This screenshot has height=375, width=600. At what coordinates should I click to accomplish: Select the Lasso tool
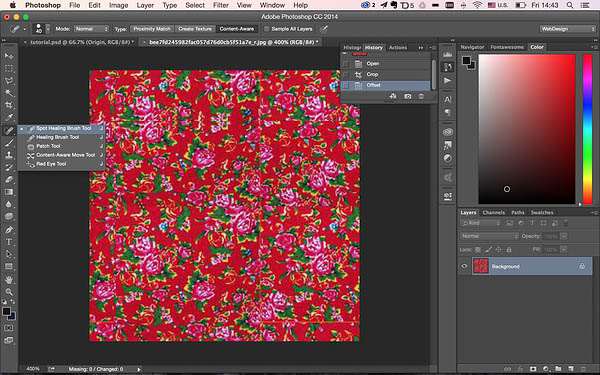[9, 81]
